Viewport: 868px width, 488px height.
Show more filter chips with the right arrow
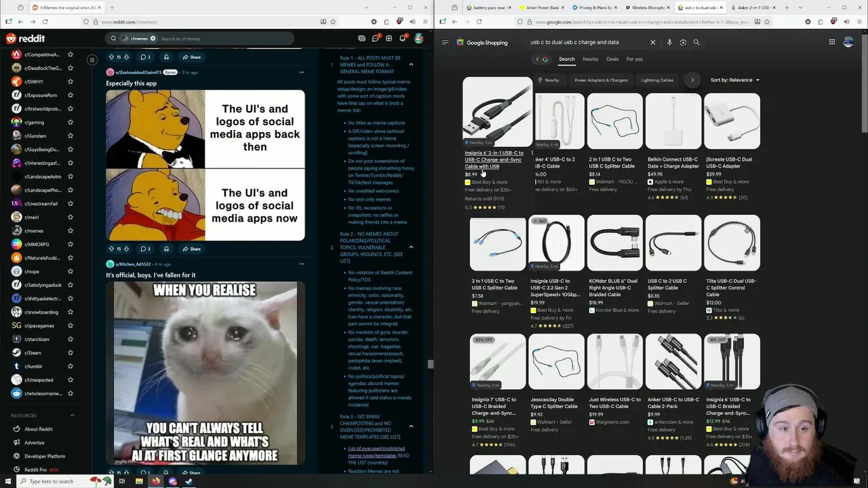[x=692, y=80]
